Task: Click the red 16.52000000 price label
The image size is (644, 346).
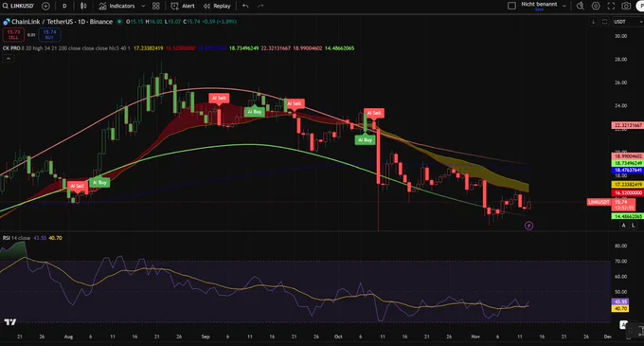Action: [x=628, y=192]
